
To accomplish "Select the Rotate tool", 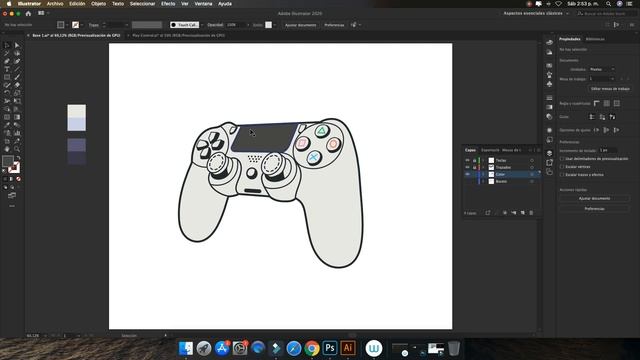I will click(7, 93).
